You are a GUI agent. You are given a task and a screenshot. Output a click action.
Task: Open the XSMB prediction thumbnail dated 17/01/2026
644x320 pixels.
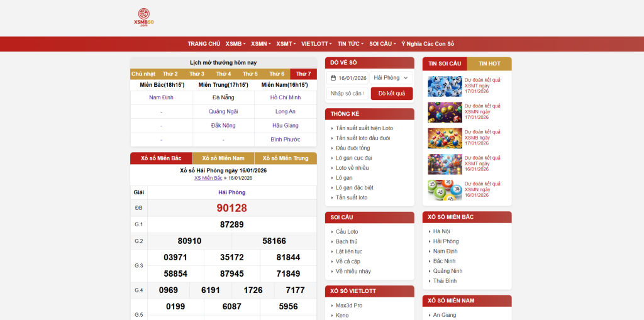pos(445,138)
